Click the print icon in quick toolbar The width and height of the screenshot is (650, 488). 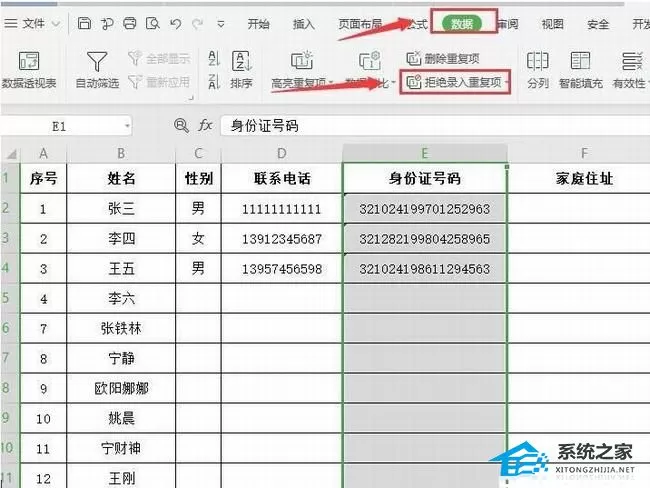[x=129, y=24]
